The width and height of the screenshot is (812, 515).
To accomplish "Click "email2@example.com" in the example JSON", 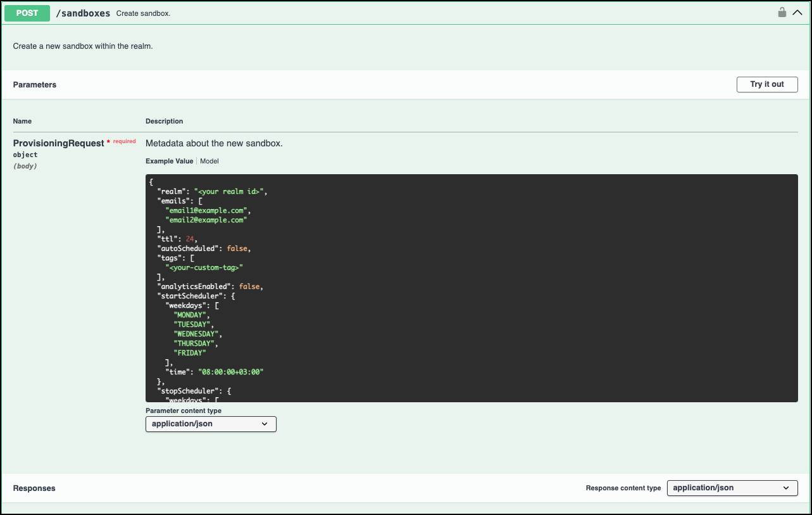I will tap(206, 220).
